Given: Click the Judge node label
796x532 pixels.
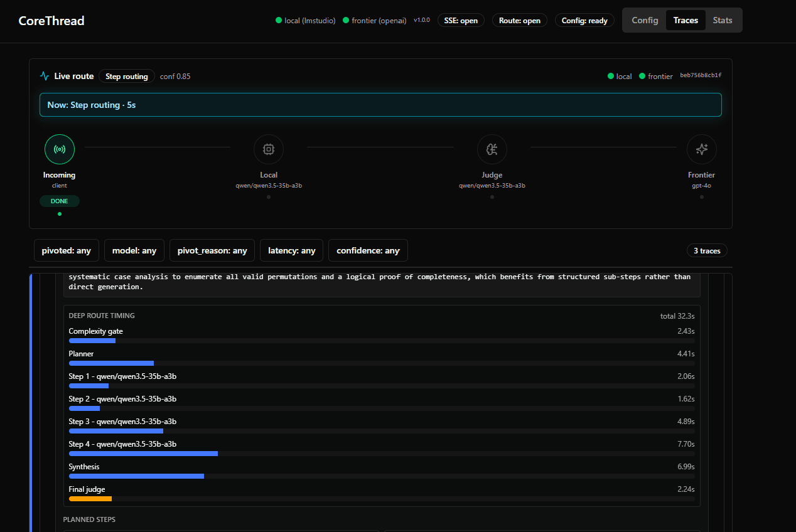Looking at the screenshot, I should 492,175.
